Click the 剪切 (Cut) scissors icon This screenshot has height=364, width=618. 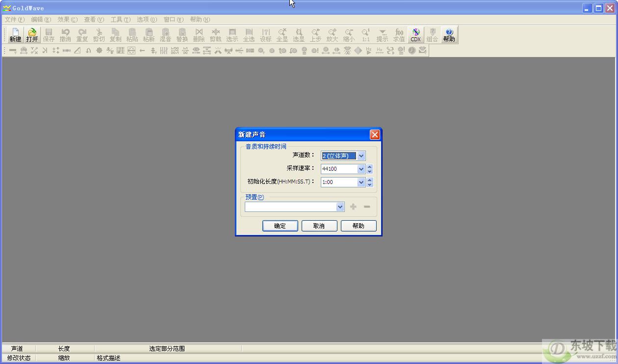pos(99,35)
